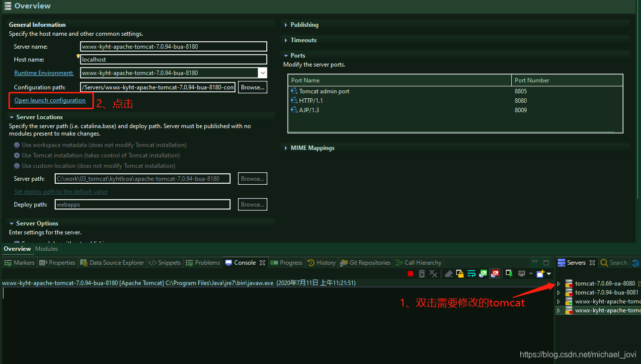Viewport: 641px width, 364px height.
Task: Switch to the Modules editor tab
Action: tap(47, 249)
